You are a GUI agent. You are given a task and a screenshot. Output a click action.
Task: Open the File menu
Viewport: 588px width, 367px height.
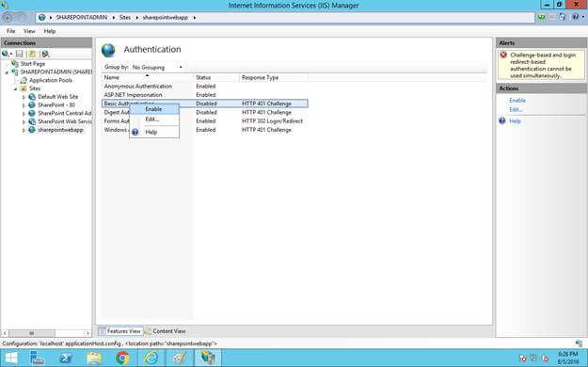pos(11,31)
